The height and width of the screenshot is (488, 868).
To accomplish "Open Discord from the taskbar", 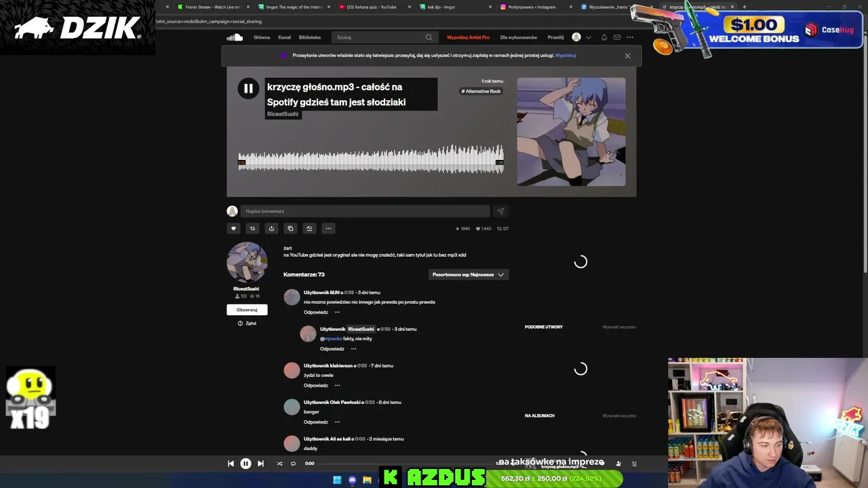I will pyautogui.click(x=352, y=480).
